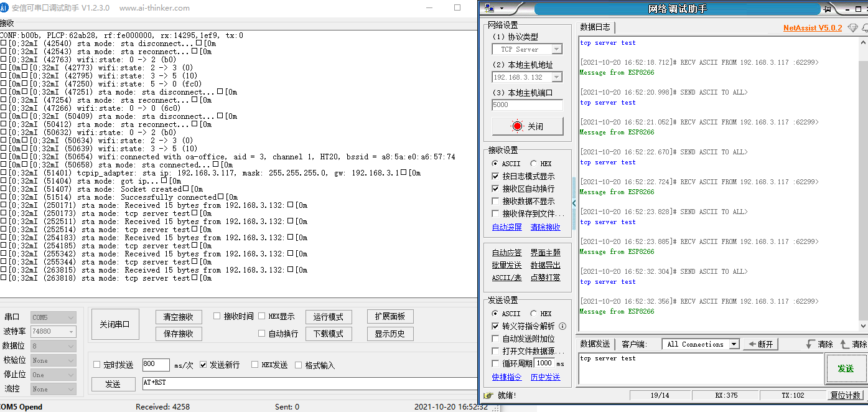Check the 接收数据不显示 checkbox
Screen dimensions: 868x412
click(x=495, y=201)
